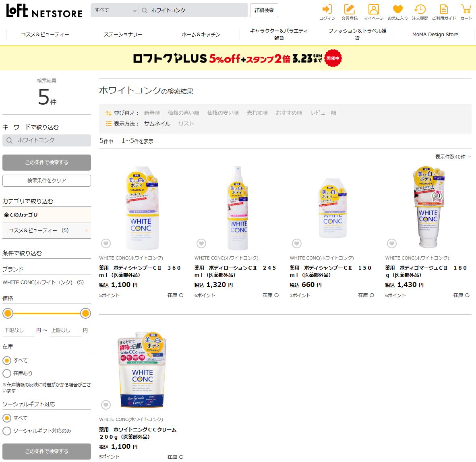Open 薬用 ホワイトニングCCクリーム 200g title
This screenshot has width=476, height=462.
coord(138,433)
